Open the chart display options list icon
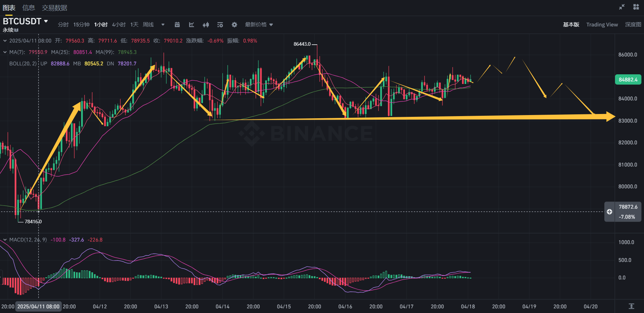644x313 pixels. click(x=220, y=25)
